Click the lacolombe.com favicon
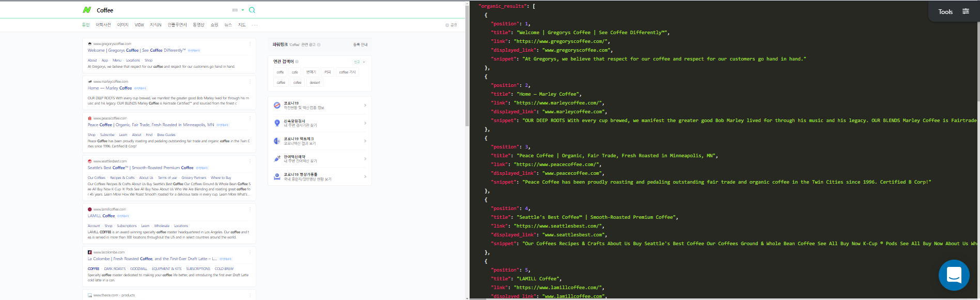 pyautogui.click(x=90, y=252)
